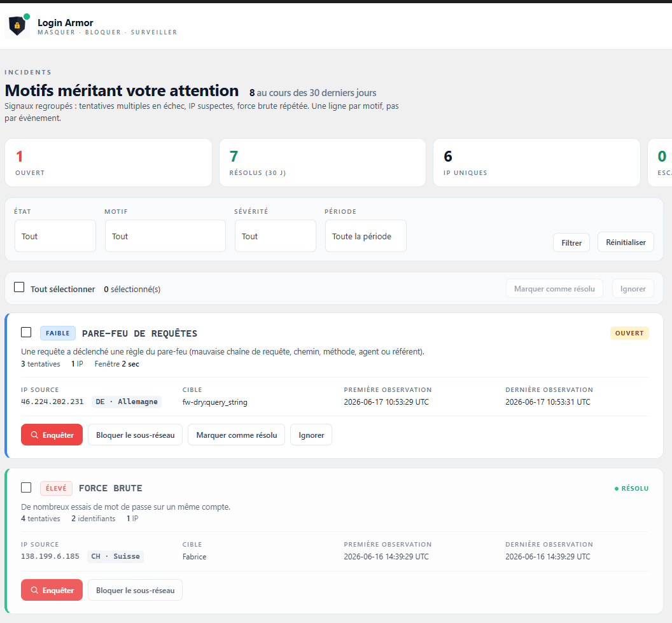The width and height of the screenshot is (672, 623).
Task: Open the Motif filter dropdown
Action: [165, 235]
